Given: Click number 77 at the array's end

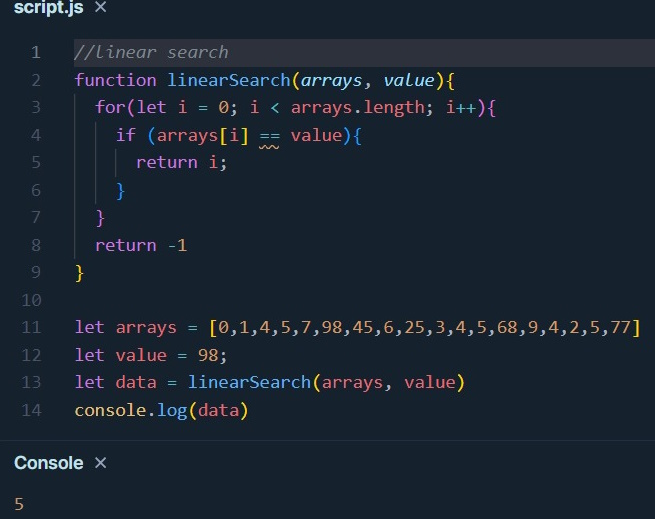Looking at the screenshot, I should [620, 328].
